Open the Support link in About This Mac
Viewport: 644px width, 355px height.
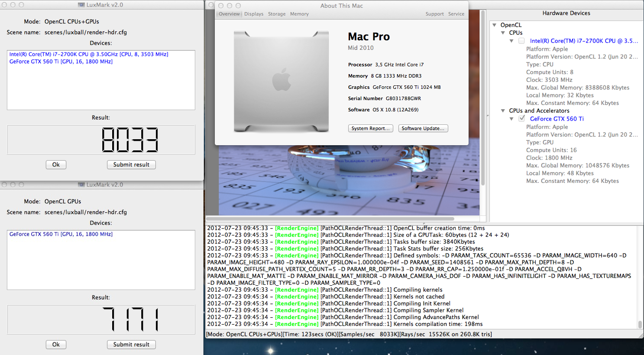pos(434,14)
